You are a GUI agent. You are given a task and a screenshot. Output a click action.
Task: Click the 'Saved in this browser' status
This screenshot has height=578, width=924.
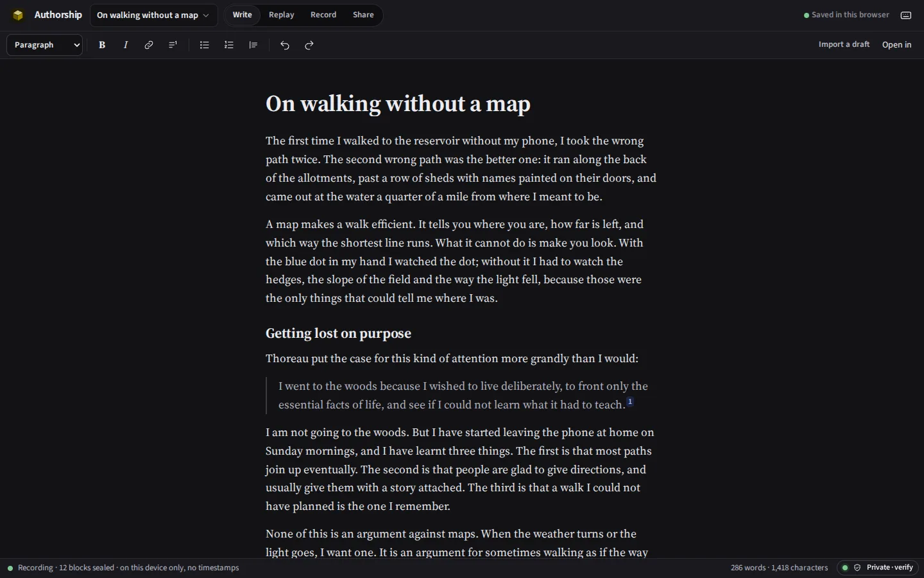coord(846,15)
